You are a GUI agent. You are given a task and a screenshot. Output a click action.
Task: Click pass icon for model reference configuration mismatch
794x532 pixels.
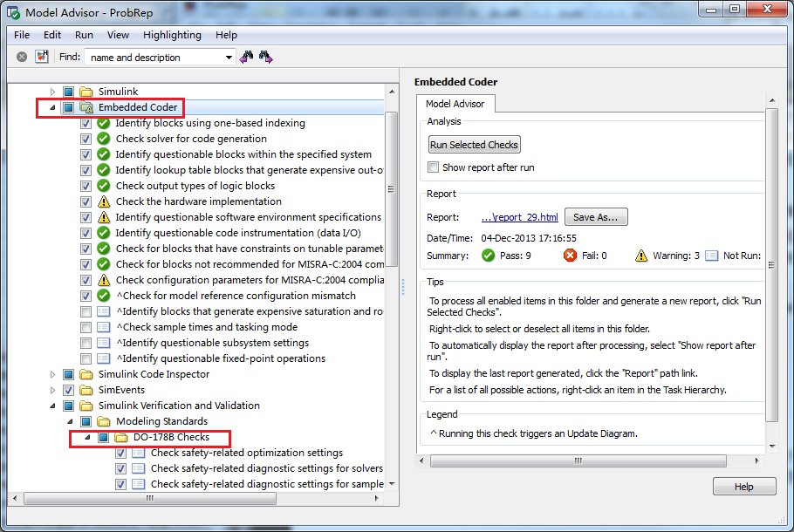click(103, 296)
